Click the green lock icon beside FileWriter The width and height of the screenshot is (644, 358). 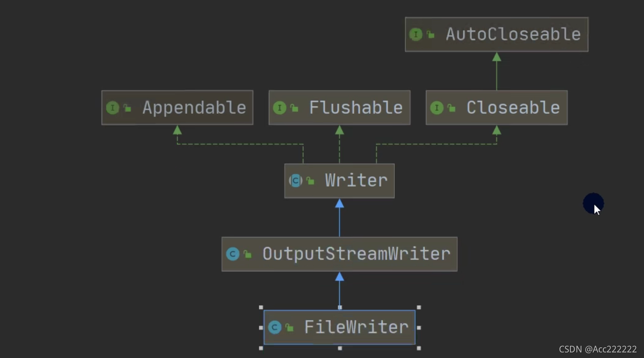[x=289, y=328]
